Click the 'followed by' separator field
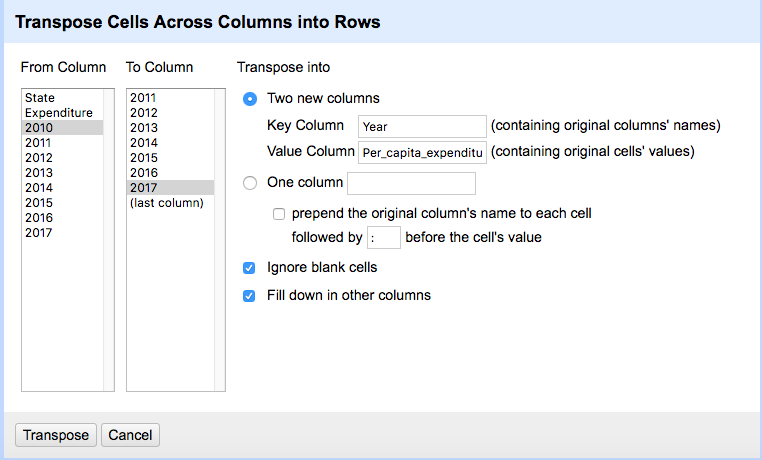The image size is (762, 460). pos(383,238)
